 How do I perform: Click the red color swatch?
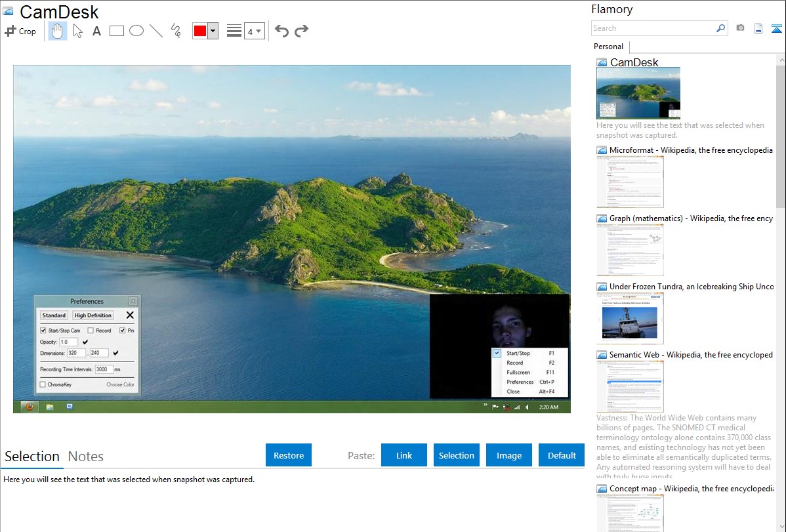pyautogui.click(x=200, y=31)
